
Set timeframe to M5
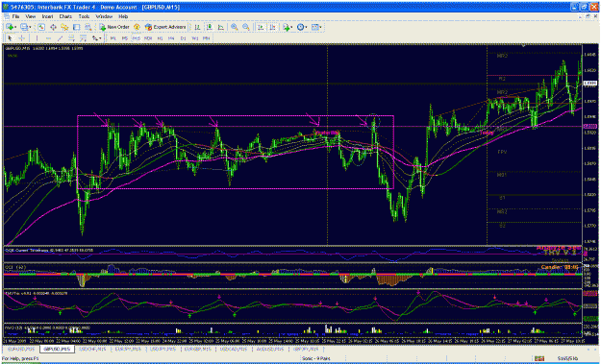[125, 38]
